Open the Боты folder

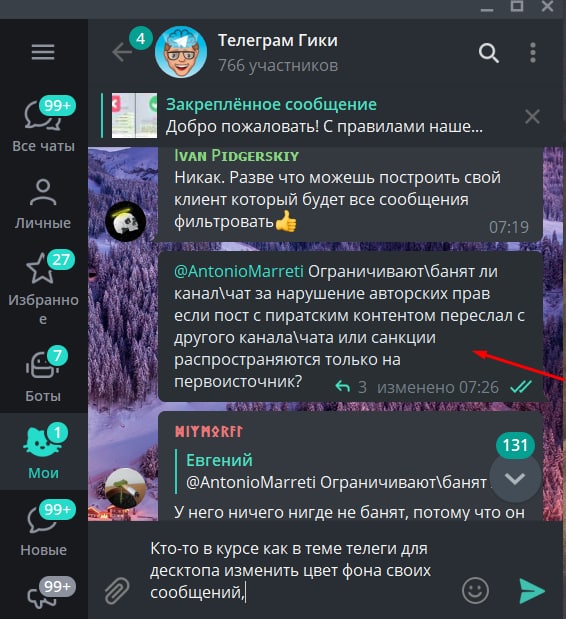click(43, 375)
